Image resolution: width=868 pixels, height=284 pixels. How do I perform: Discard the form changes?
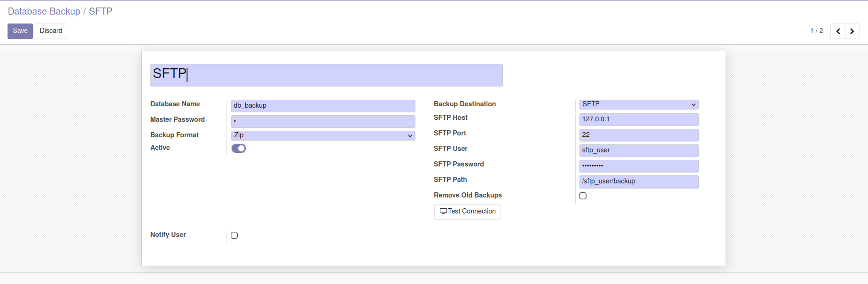(51, 31)
